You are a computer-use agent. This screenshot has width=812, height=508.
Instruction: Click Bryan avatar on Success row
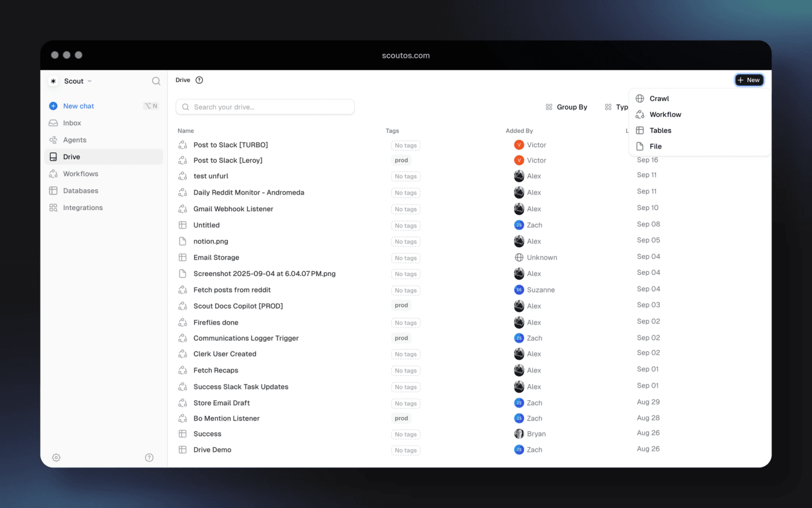519,434
